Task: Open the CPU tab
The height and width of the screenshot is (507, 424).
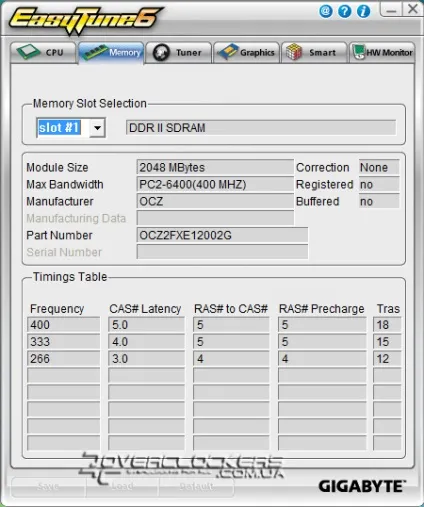Action: [43, 52]
